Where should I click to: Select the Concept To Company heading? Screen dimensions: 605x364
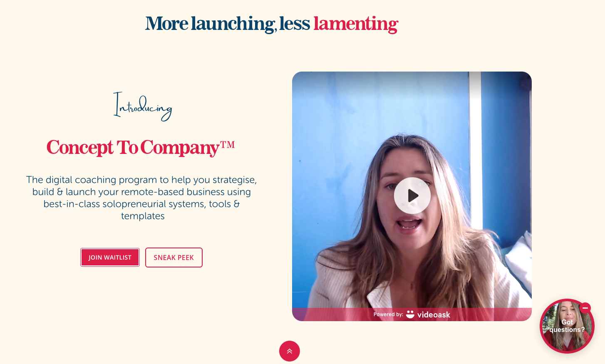pyautogui.click(x=141, y=148)
